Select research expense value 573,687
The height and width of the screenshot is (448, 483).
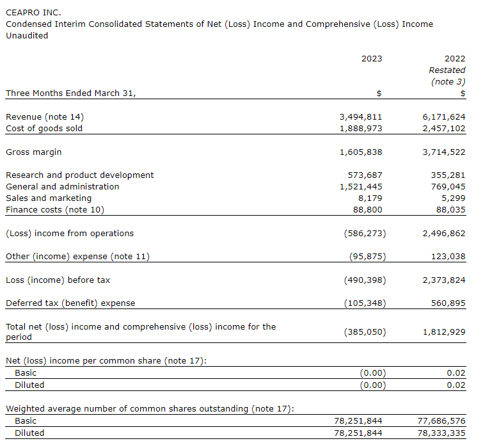click(x=365, y=175)
